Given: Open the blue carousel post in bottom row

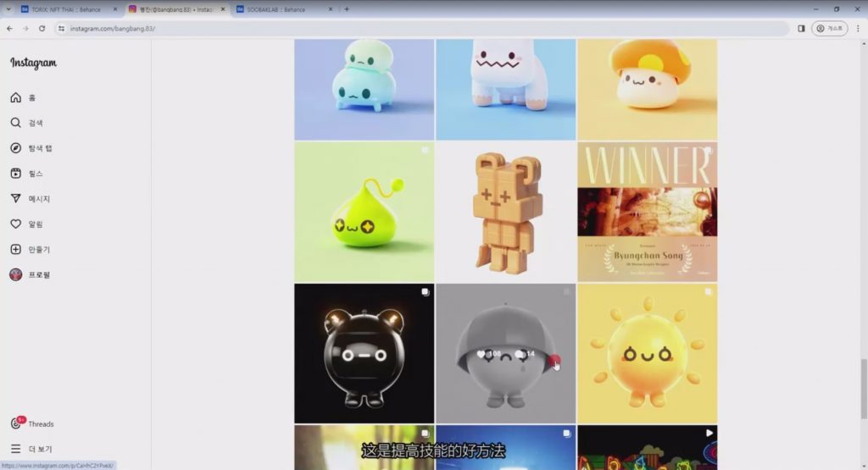Looking at the screenshot, I should pyautogui.click(x=505, y=447).
